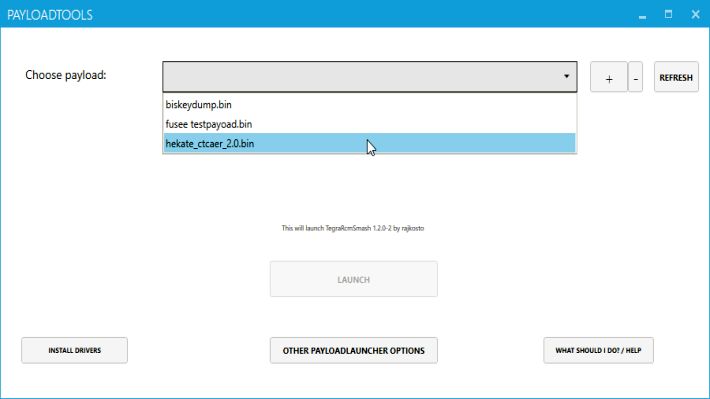710x399 pixels.
Task: Click the 'Choose payload:' label
Action: click(66, 75)
